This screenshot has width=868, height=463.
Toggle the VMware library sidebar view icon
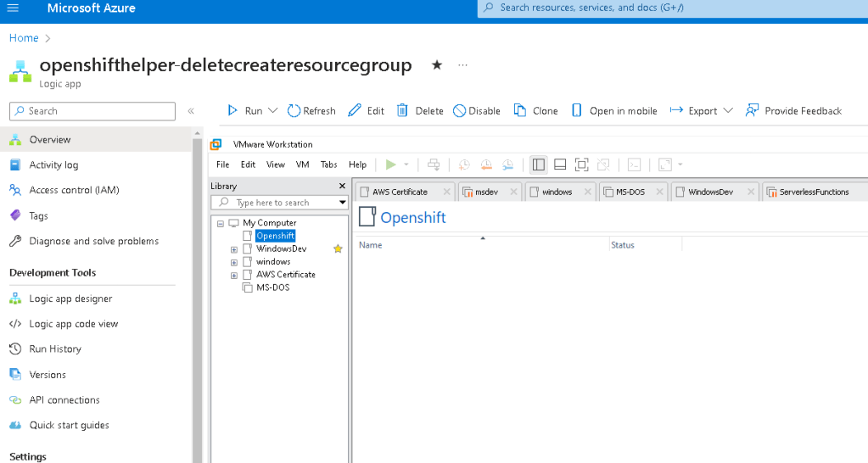pyautogui.click(x=538, y=165)
